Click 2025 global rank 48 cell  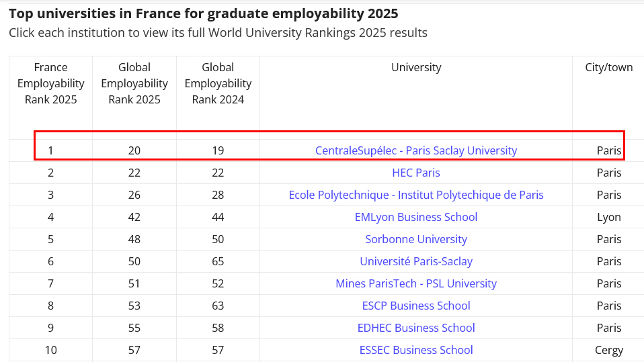[134, 239]
